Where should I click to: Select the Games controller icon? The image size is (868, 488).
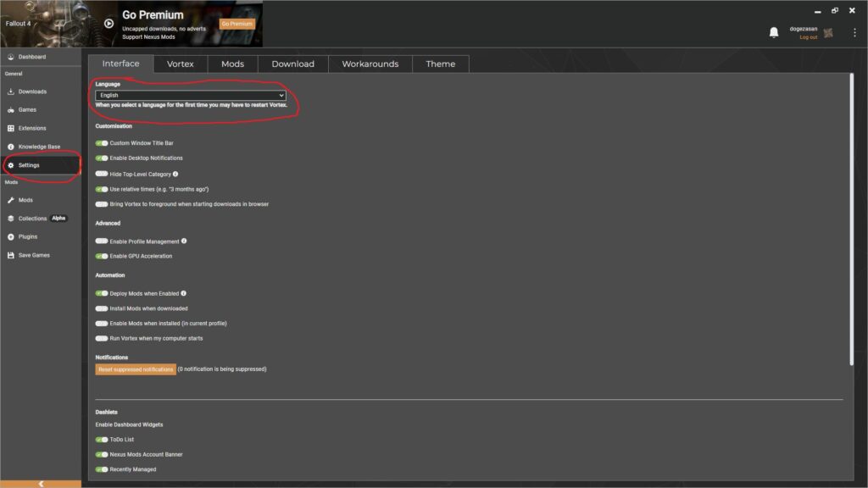tap(10, 109)
